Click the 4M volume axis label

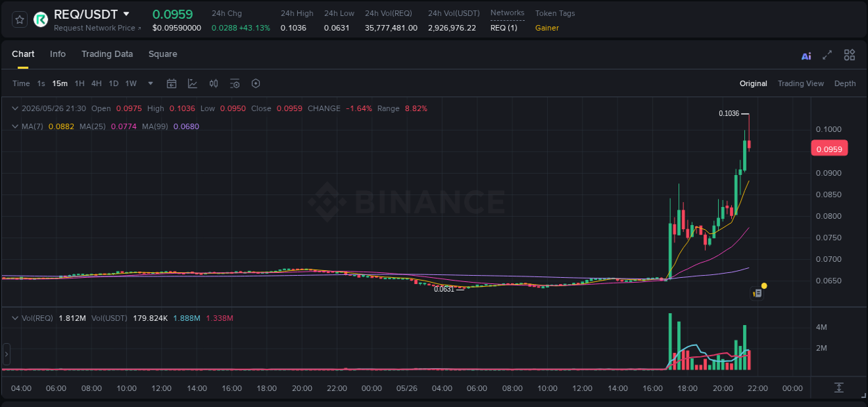tap(821, 327)
